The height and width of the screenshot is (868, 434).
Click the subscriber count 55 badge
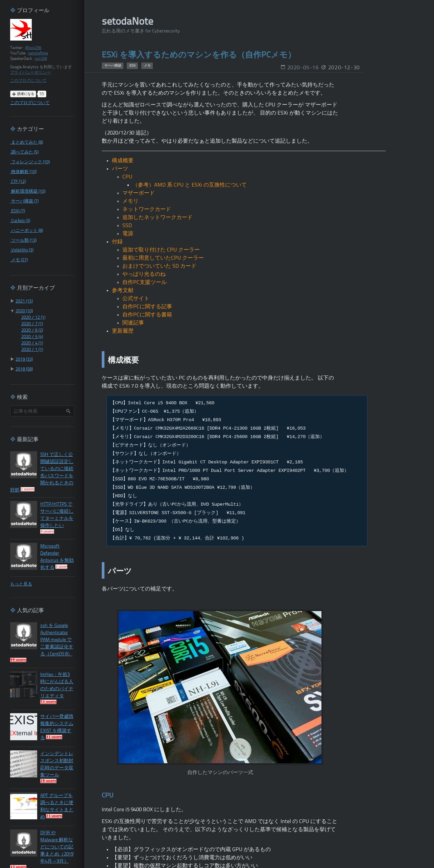point(42,94)
